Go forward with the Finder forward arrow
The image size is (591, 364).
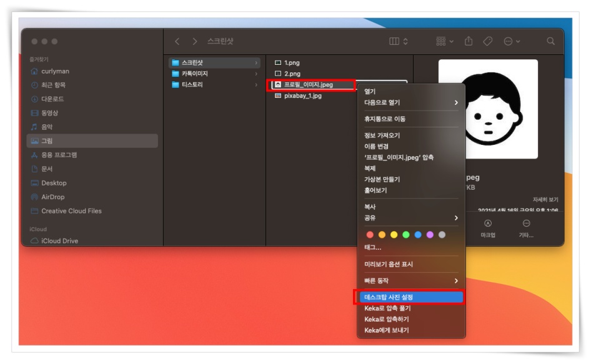tap(194, 41)
